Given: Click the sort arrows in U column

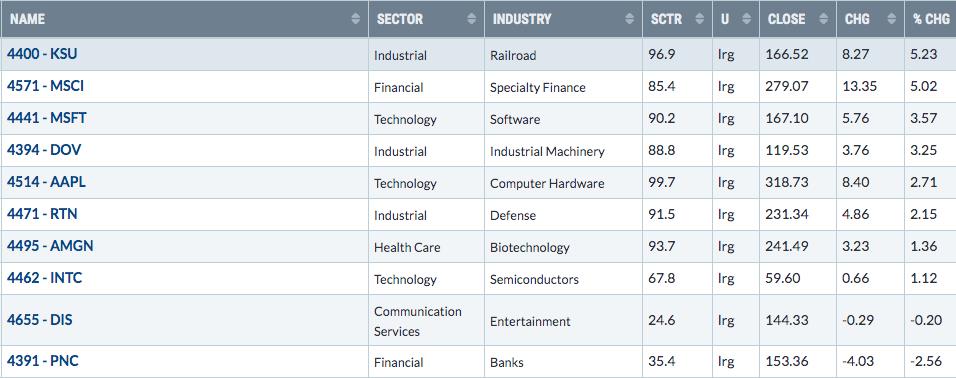Looking at the screenshot, I should [746, 20].
